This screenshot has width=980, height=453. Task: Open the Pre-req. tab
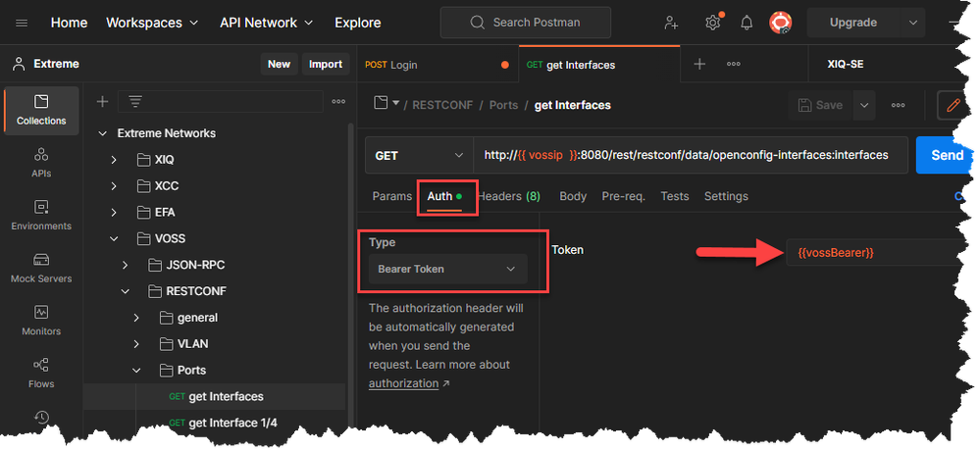(623, 196)
